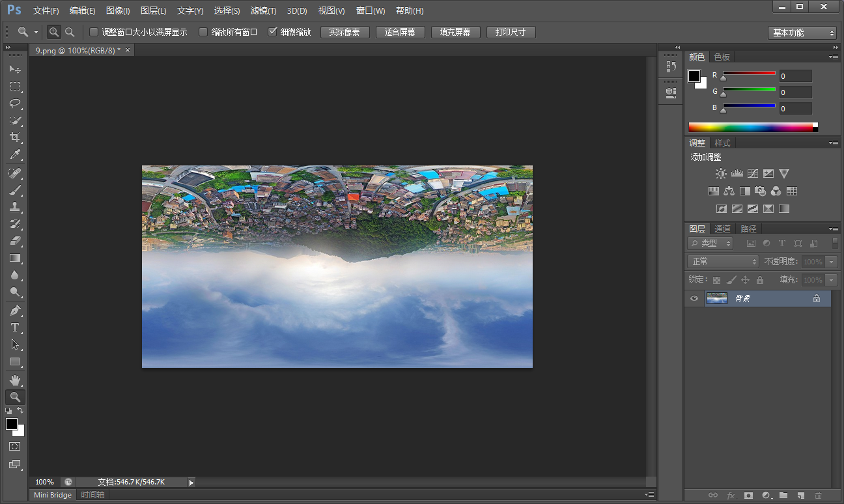Open the Layers panel flyout menu
The height and width of the screenshot is (504, 844).
coord(834,229)
